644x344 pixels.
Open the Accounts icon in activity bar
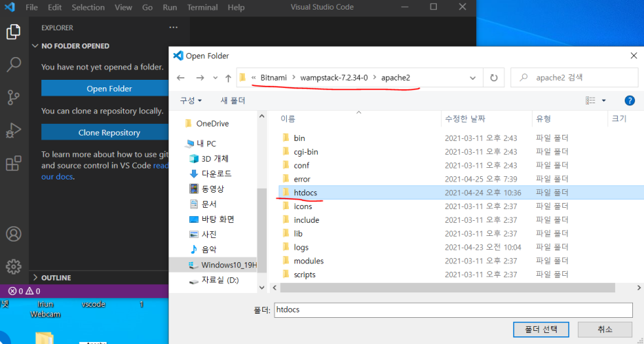coord(14,234)
